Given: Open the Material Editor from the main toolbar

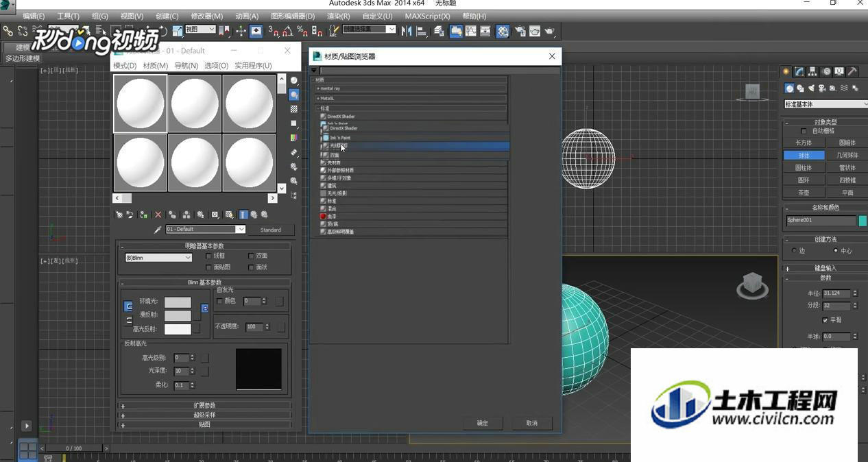Looking at the screenshot, I should coord(503,31).
